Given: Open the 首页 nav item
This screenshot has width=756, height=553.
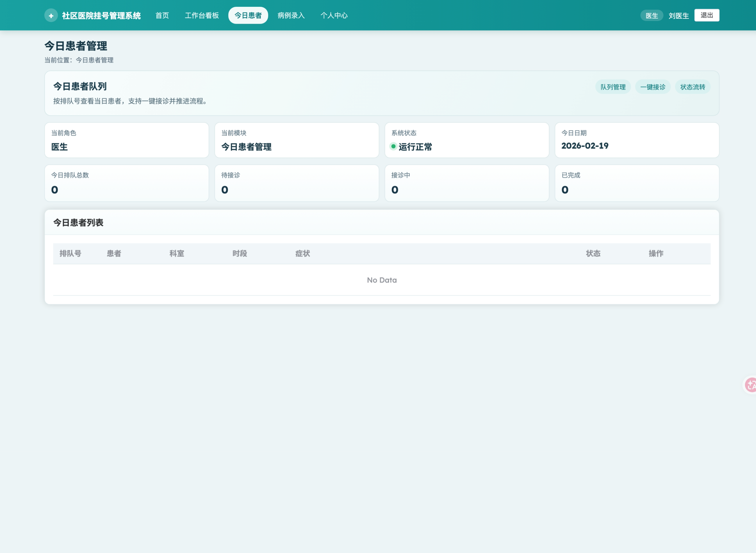Looking at the screenshot, I should (x=162, y=15).
